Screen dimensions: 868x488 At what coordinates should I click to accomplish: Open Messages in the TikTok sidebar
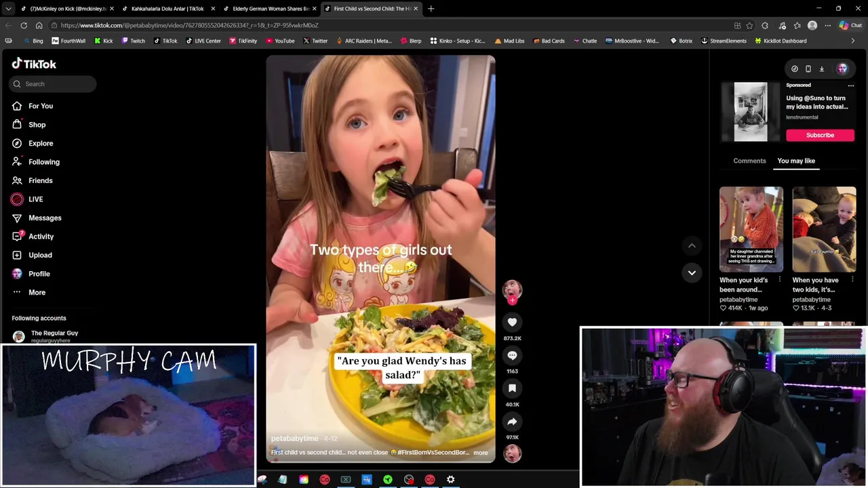point(36,218)
